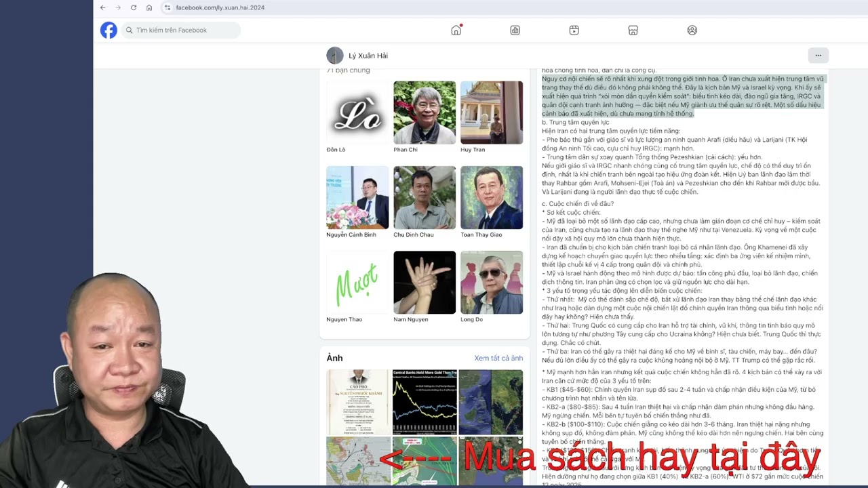Viewport: 868px width, 488px height.
Task: Open Nguyen Thao's friend picture
Action: (x=357, y=283)
